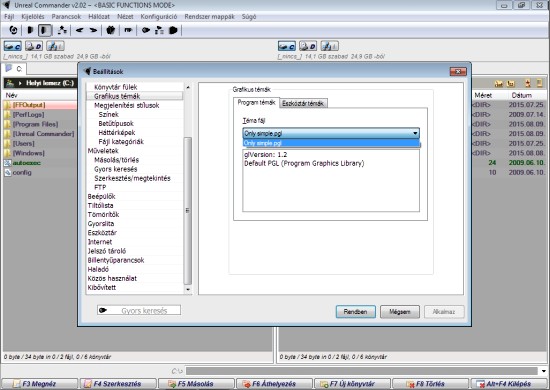Click the F7 Új könyvtár button
The width and height of the screenshot is (550, 390).
[x=353, y=384]
